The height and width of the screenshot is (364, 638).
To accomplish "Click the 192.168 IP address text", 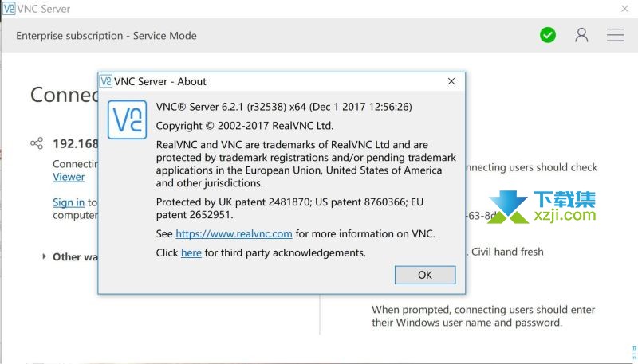I will tap(76, 143).
